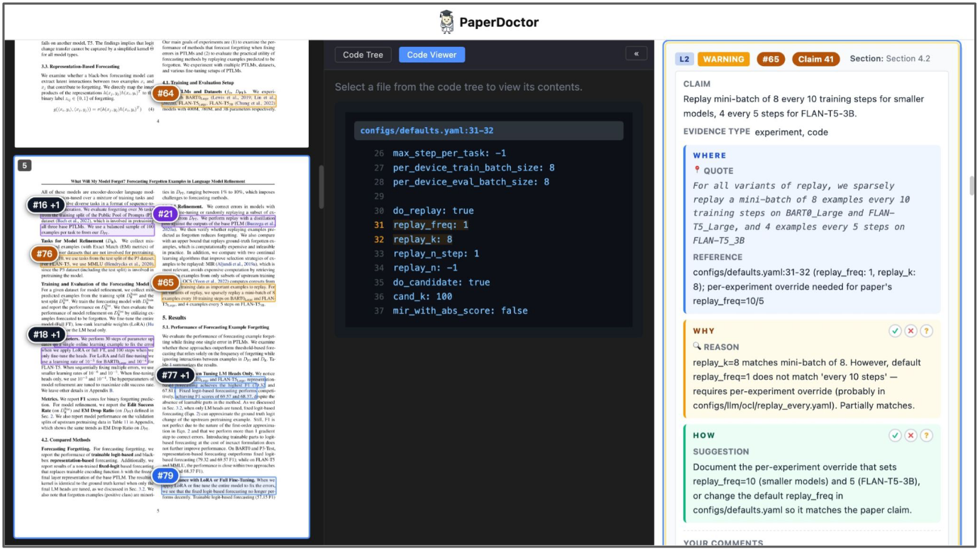Select annotation marker #65 in the PDF
This screenshot has width=980, height=551.
(165, 283)
